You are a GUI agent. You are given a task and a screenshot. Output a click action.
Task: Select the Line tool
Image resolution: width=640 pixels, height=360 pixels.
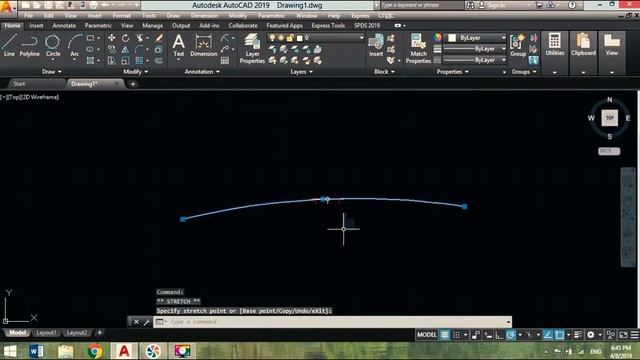[9, 46]
